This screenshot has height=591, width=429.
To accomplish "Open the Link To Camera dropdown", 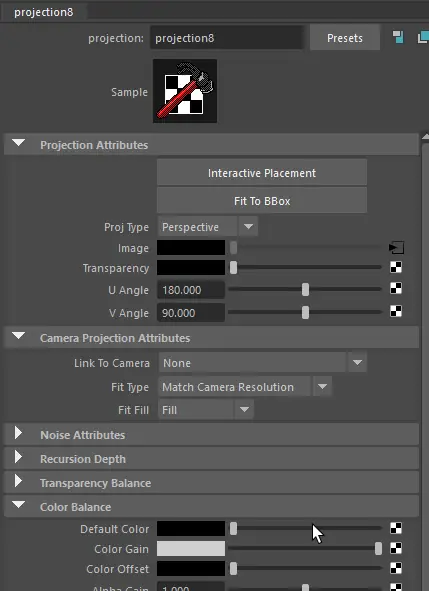I will (263, 363).
